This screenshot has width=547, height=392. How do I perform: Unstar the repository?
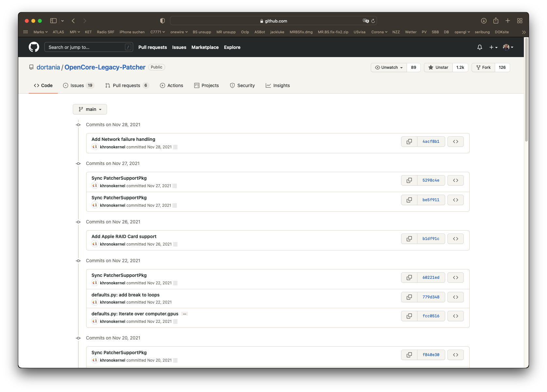[x=438, y=68]
